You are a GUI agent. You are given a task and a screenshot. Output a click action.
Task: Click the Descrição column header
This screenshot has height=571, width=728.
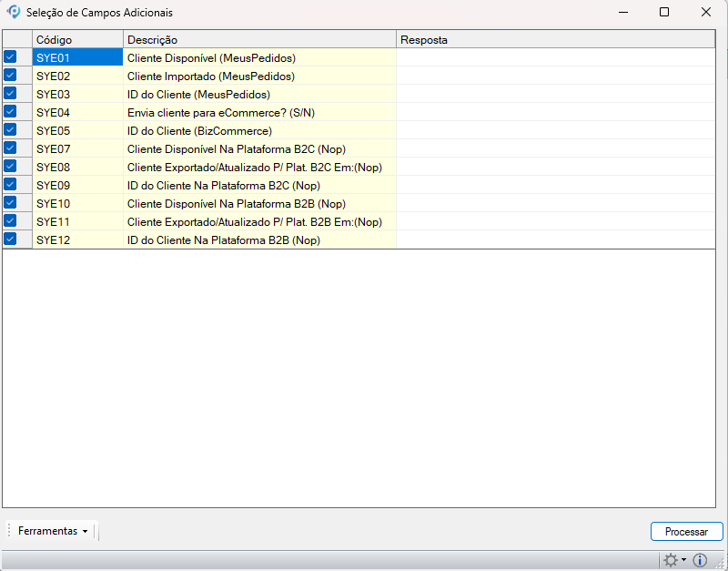click(x=259, y=40)
